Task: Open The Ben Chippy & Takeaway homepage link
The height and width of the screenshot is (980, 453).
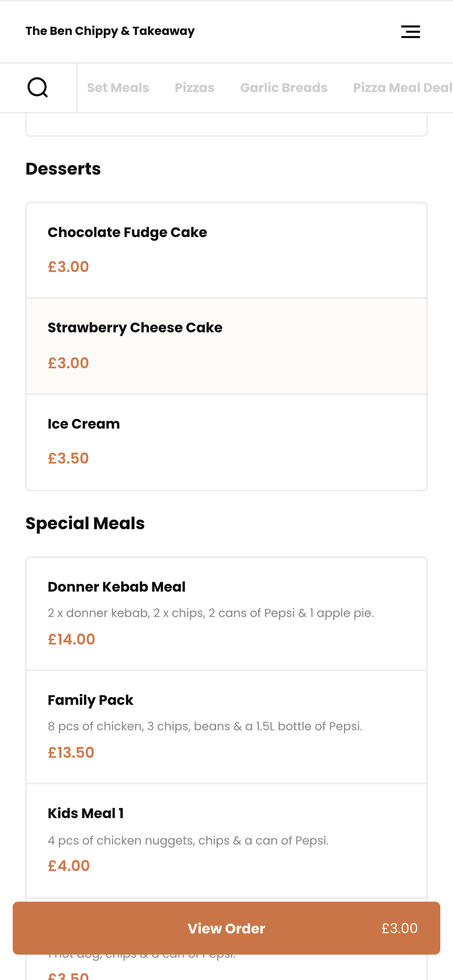Action: pyautogui.click(x=110, y=31)
